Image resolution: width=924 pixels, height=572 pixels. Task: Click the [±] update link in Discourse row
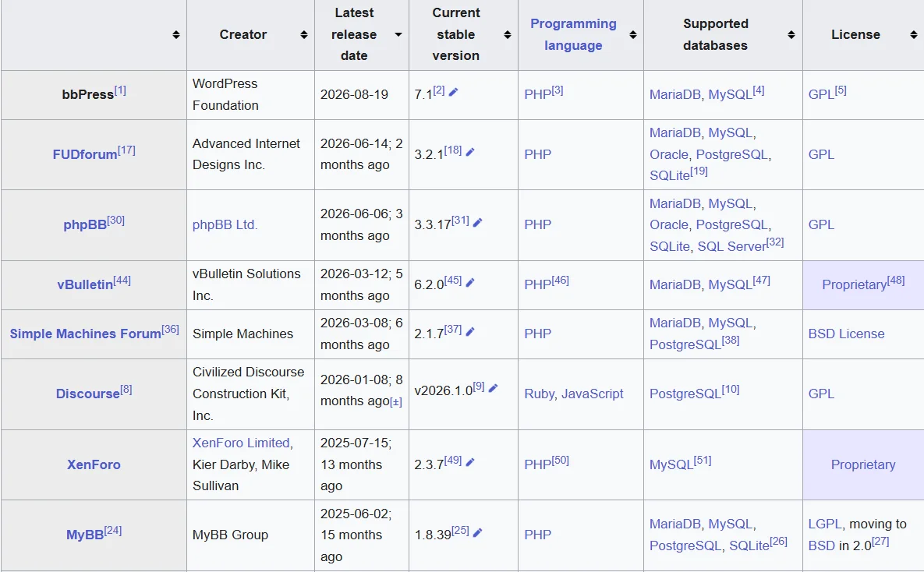(396, 402)
